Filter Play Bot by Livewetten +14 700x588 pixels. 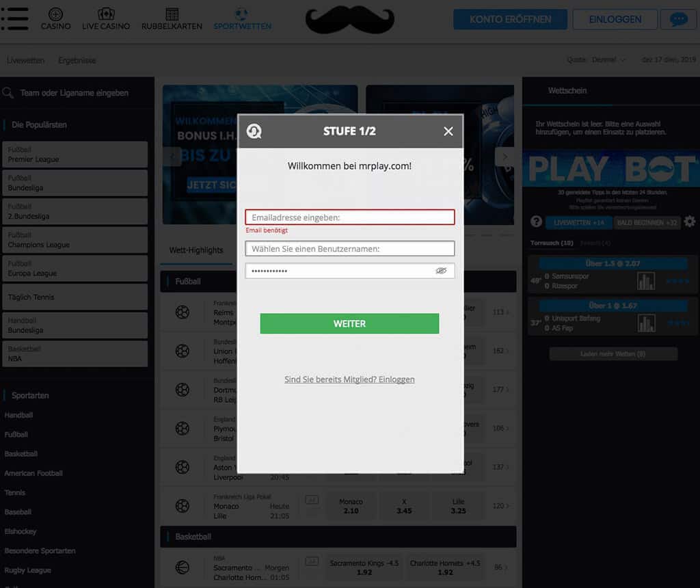point(578,222)
